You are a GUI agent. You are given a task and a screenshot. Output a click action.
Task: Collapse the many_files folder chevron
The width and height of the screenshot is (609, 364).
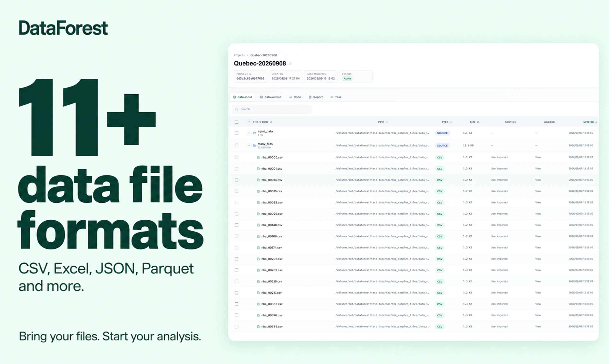(x=249, y=145)
